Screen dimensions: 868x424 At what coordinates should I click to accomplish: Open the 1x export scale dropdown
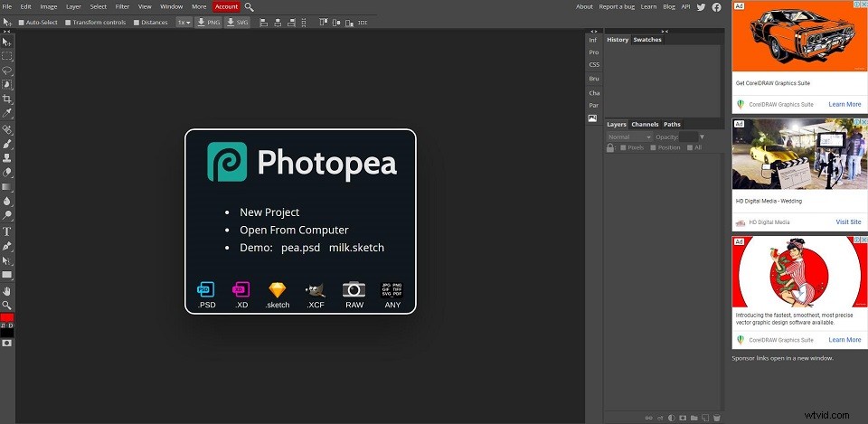coord(184,22)
